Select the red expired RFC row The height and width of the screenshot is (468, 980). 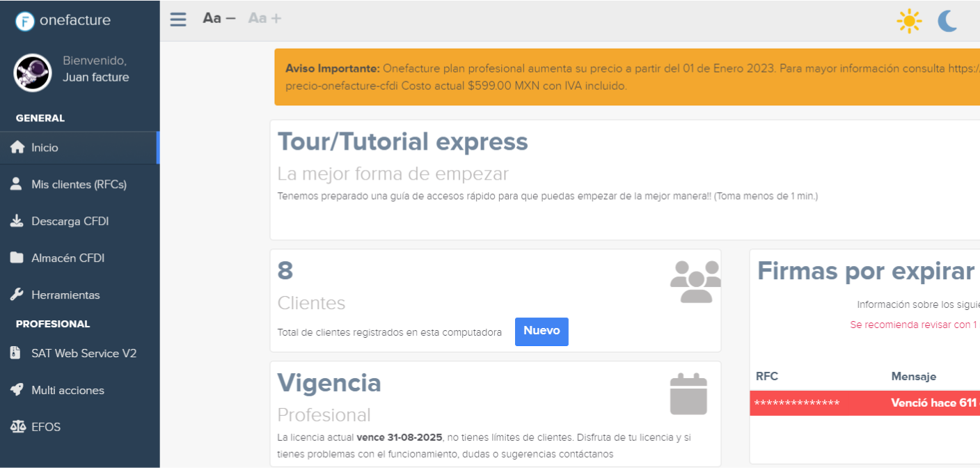[864, 403]
